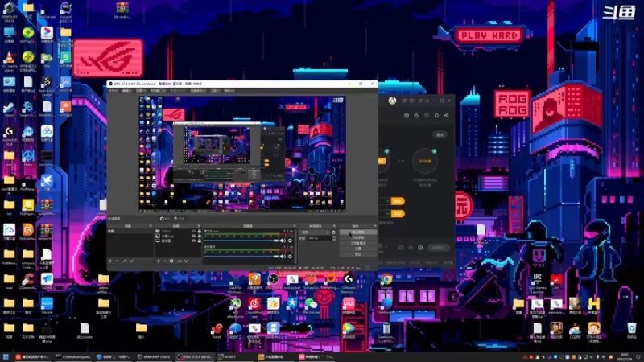Open Windows Start button on taskbar
This screenshot has height=362, width=644.
tap(6, 357)
